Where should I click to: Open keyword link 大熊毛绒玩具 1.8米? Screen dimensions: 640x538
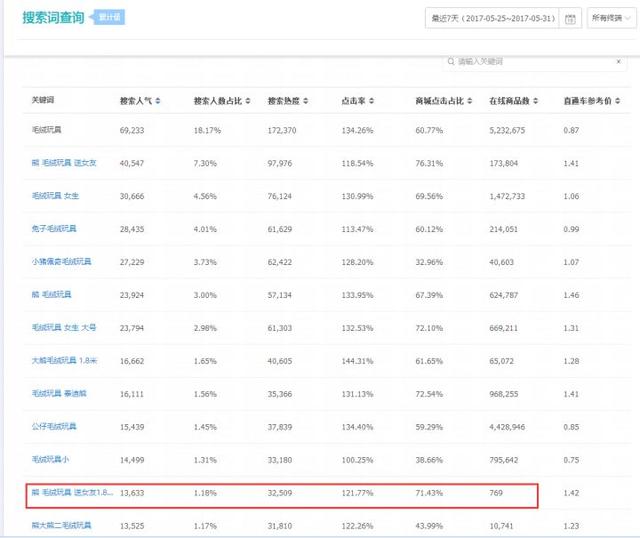65,360
